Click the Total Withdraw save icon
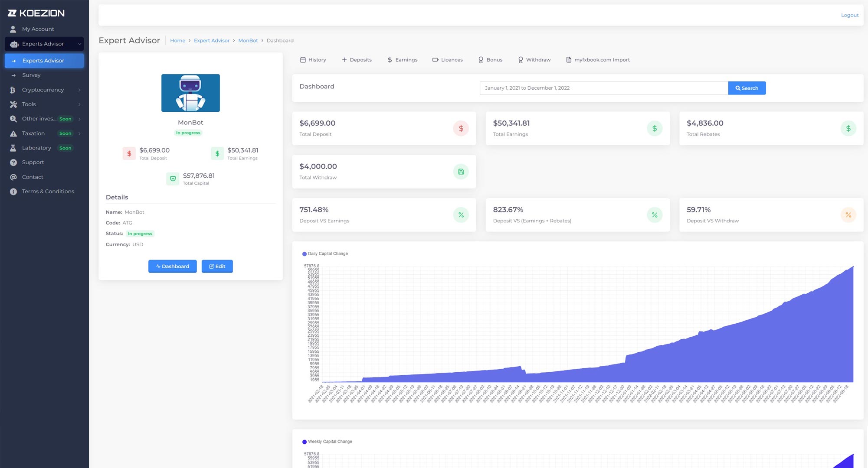 [x=461, y=172]
